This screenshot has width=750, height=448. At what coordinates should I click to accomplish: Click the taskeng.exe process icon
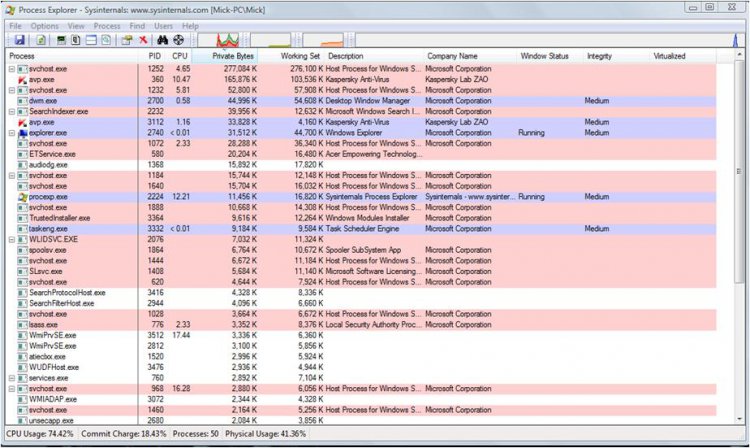[x=22, y=229]
